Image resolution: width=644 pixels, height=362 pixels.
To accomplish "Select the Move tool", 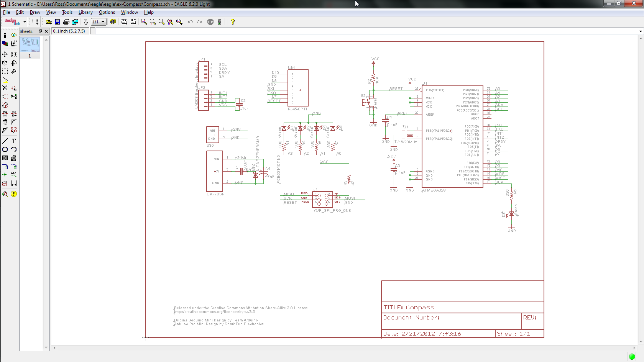I will pyautogui.click(x=5, y=54).
